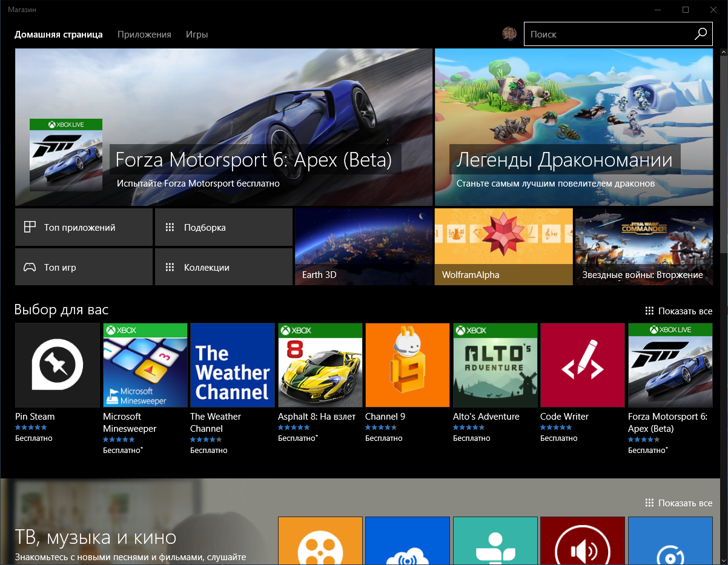Viewport: 728px width, 565px height.
Task: Switch to Домашняя страница tab
Action: [x=59, y=35]
